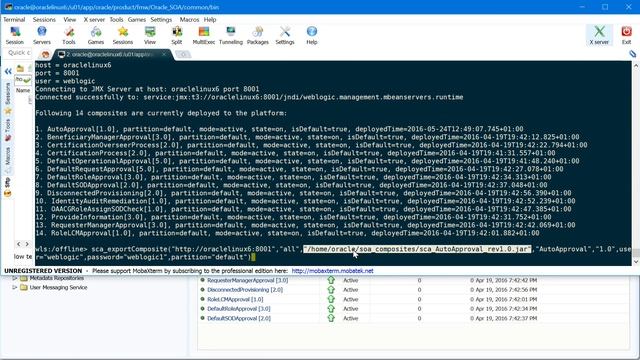Click green arrow beside RoleLCMApproval row
The height and width of the screenshot is (360, 640).
tap(331, 299)
